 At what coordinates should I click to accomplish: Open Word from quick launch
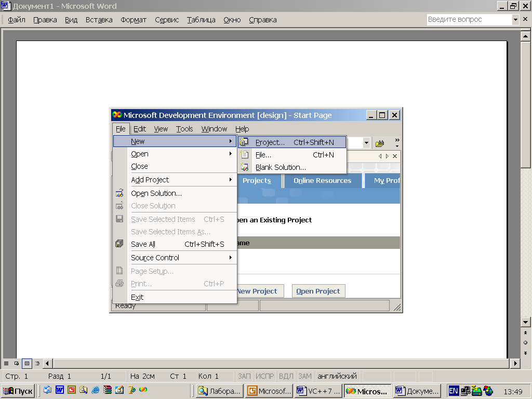click(60, 390)
